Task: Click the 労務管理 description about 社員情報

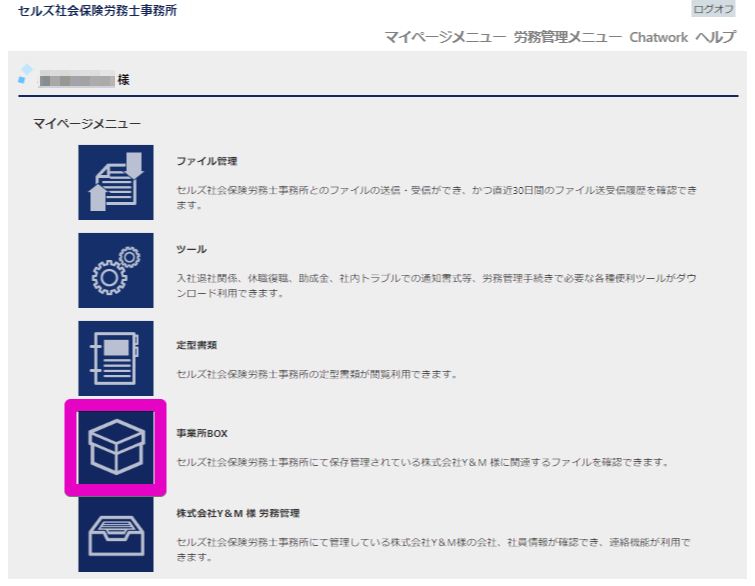Action: 433,549
